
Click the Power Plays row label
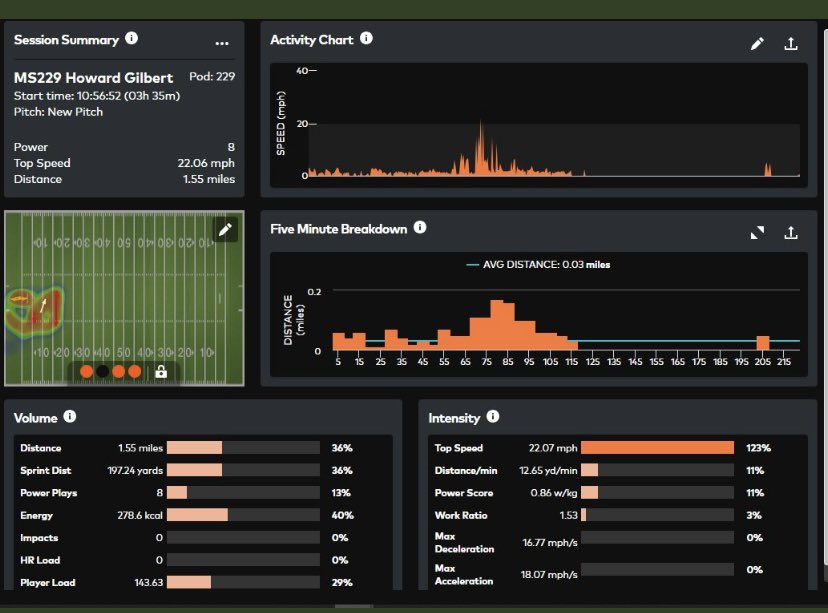49,493
